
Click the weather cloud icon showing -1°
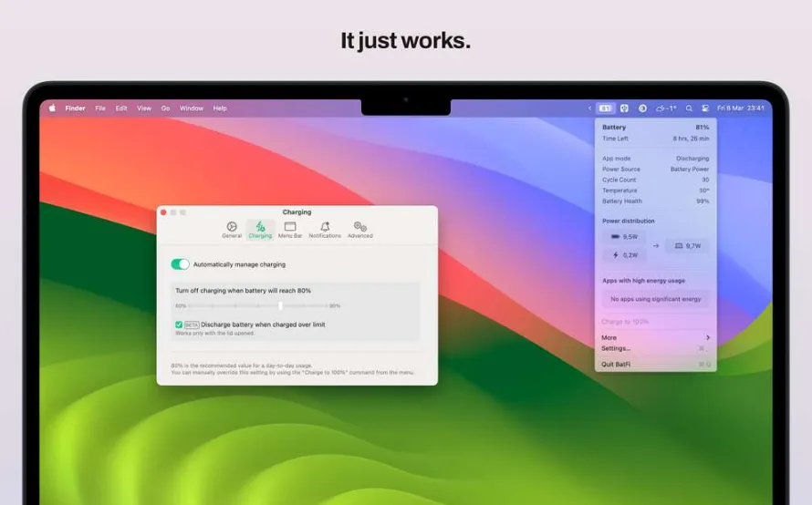666,108
